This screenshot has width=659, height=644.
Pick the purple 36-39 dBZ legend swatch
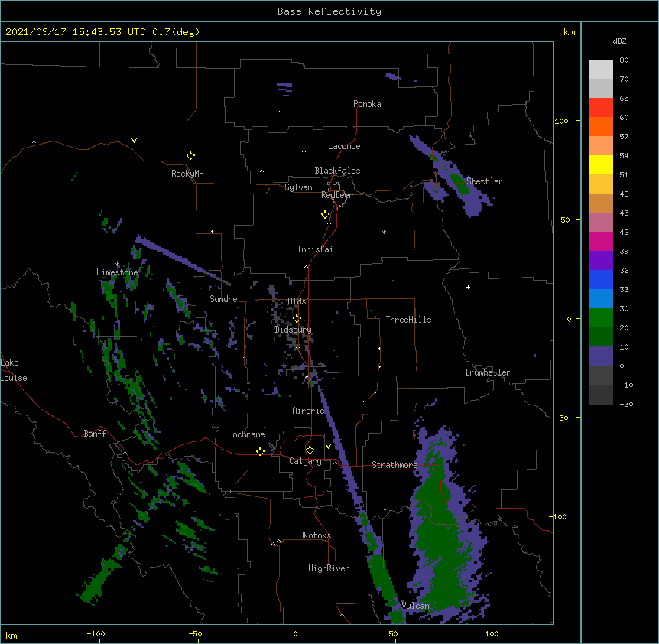[601, 261]
